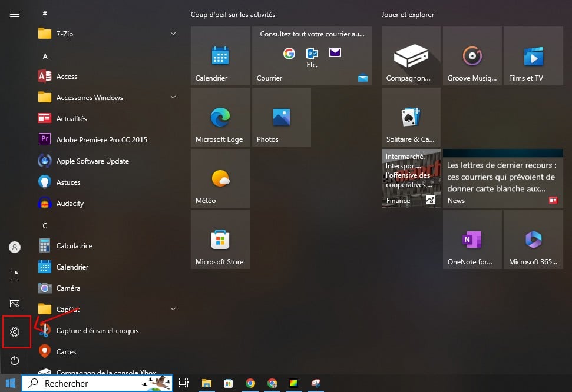
Task: Open the Microsoft 365 tile
Action: pyautogui.click(x=534, y=240)
